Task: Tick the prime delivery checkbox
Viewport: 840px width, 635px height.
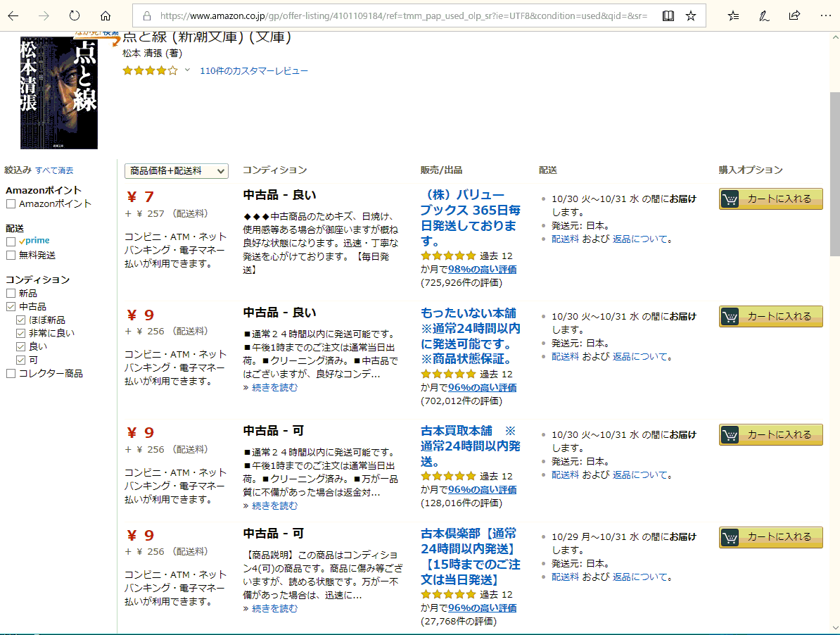Action: coord(11,241)
